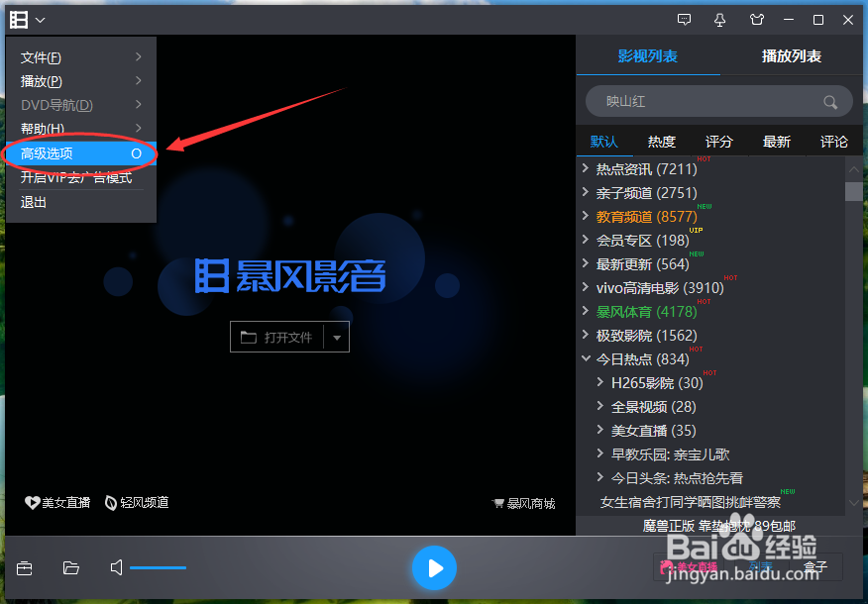Select 高级选项 menu entry
Viewport: 868px width, 604px height.
point(81,153)
